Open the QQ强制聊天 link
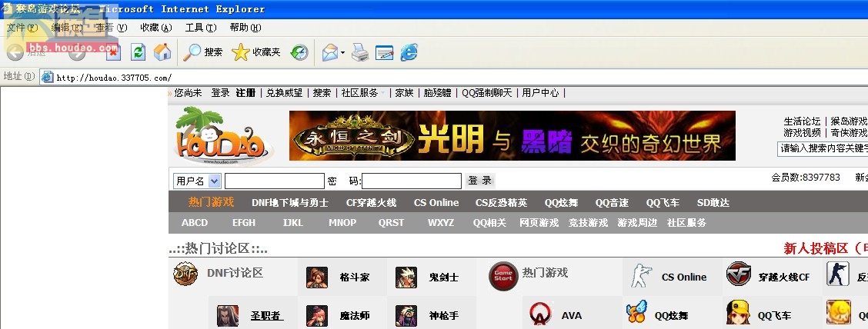The width and height of the screenshot is (868, 329). point(487,93)
